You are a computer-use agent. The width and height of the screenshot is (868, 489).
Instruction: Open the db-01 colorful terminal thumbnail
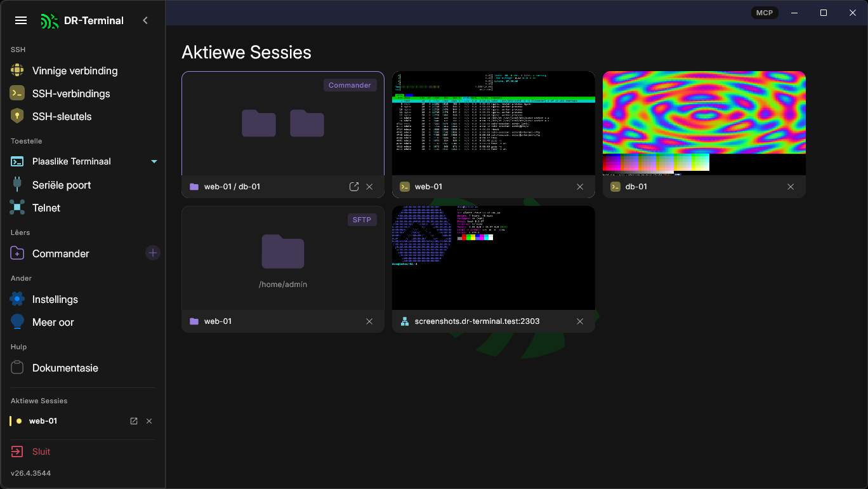[704, 123]
